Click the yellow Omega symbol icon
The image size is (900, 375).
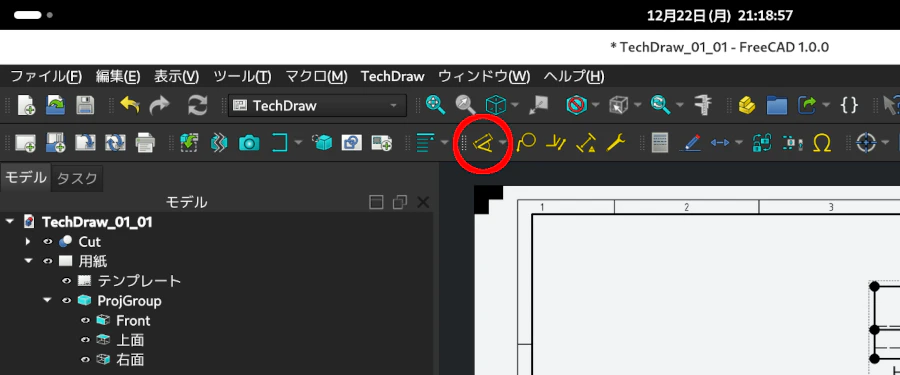[x=823, y=142]
